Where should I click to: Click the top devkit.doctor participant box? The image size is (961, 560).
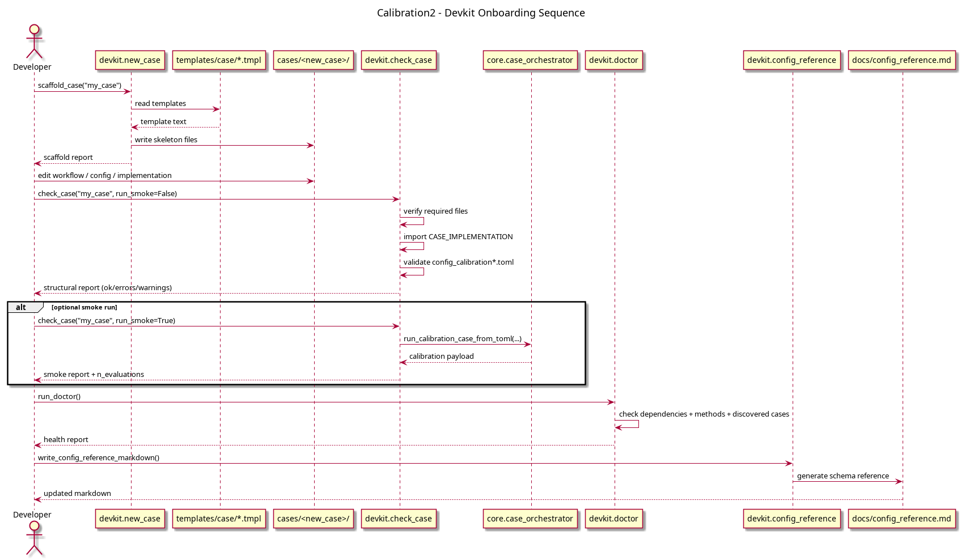coord(613,60)
